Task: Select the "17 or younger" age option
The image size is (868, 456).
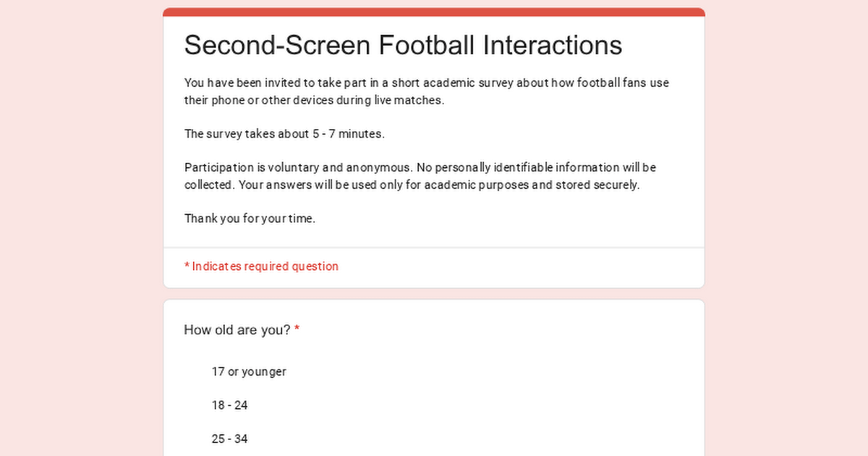Action: 248,371
